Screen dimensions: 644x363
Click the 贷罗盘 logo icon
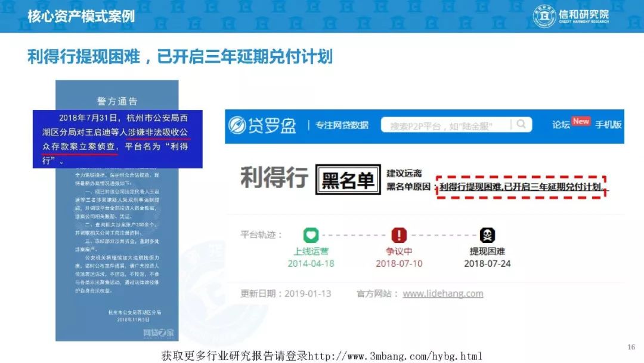pyautogui.click(x=237, y=125)
